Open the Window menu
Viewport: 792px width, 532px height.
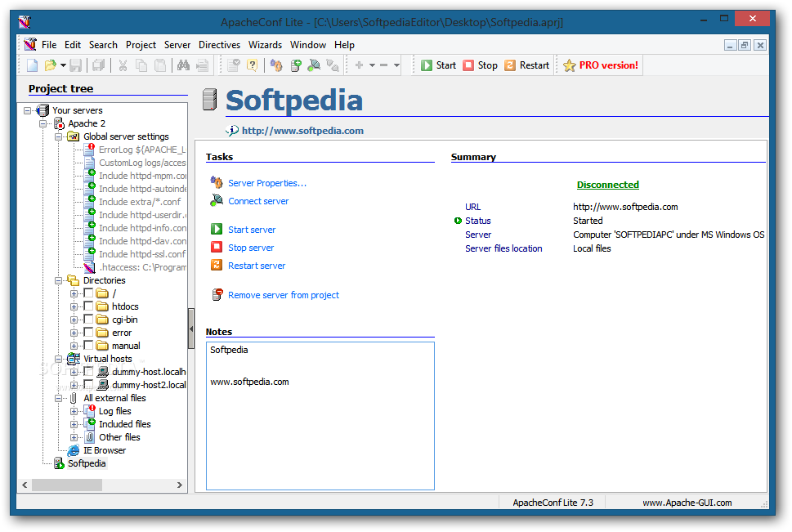coord(308,45)
